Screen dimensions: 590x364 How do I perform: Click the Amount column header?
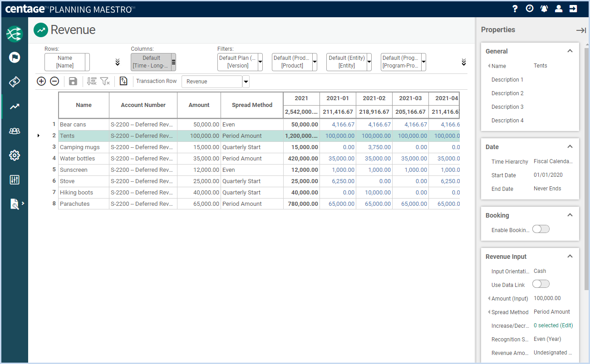pos(199,105)
